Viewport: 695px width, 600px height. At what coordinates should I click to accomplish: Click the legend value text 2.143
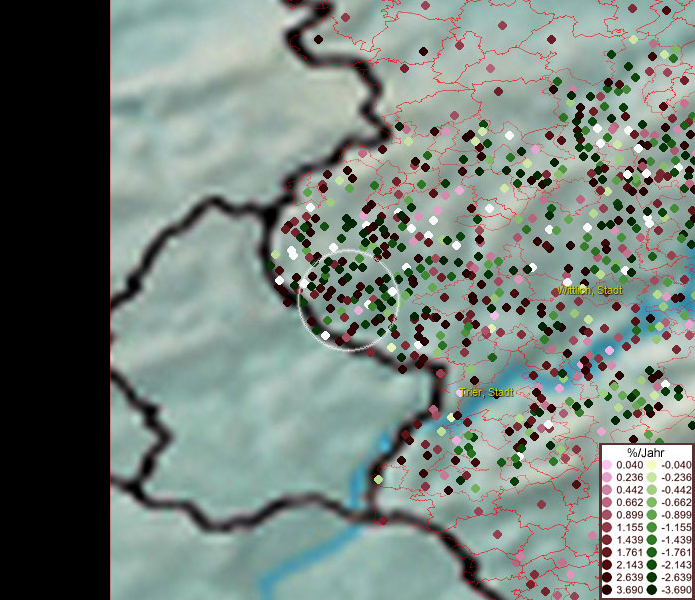[x=629, y=565]
